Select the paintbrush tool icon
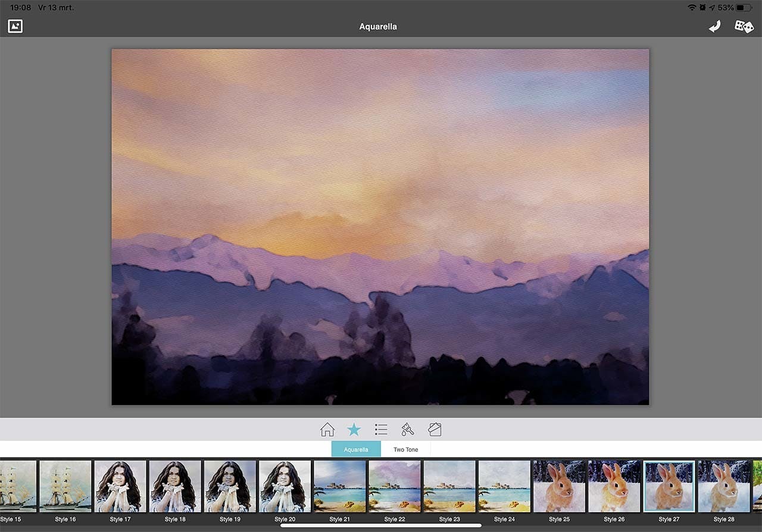 408,429
